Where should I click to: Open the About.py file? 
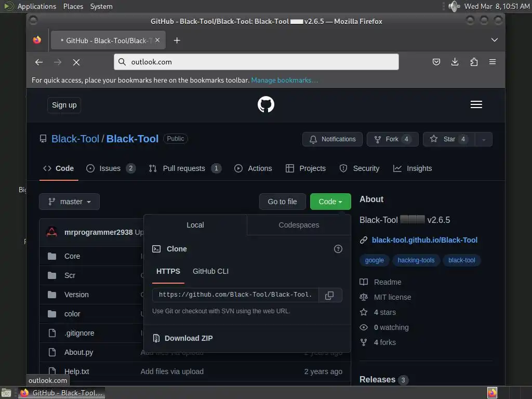tap(79, 352)
